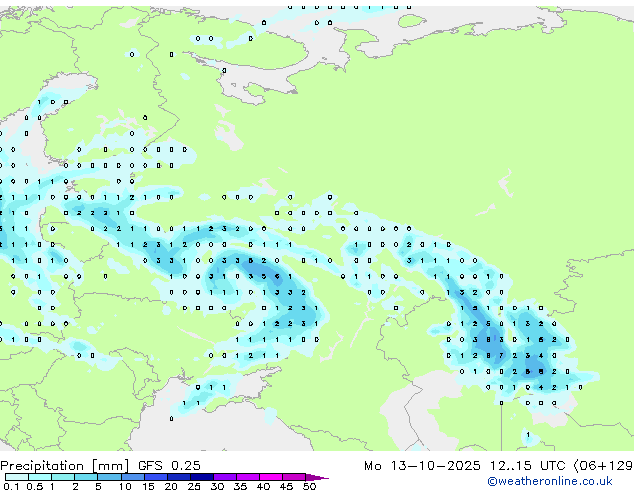Screen dimensions: 634x490
Task: Click the '0.1' legend scale label
Action: point(11,486)
